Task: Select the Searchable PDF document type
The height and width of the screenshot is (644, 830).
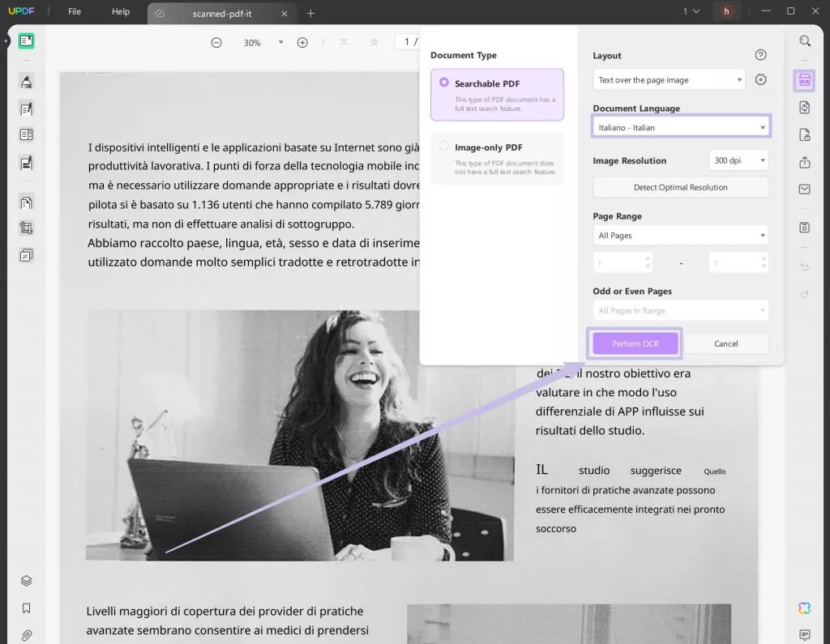Action: click(x=497, y=95)
